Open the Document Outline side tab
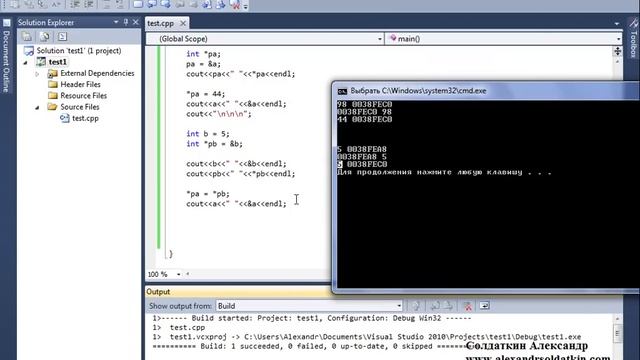The image size is (640, 360). point(6,61)
